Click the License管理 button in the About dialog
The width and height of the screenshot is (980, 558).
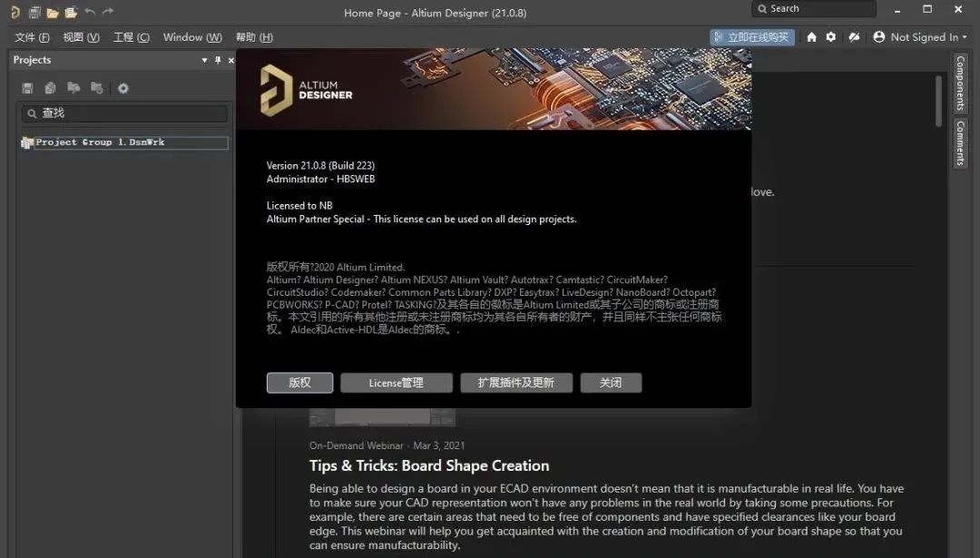pos(397,382)
